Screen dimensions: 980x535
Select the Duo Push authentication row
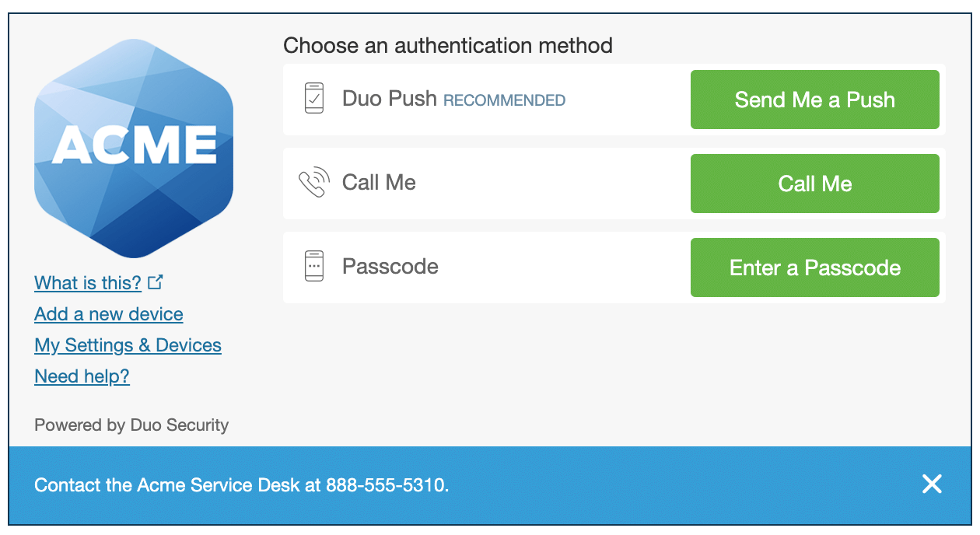[482, 100]
